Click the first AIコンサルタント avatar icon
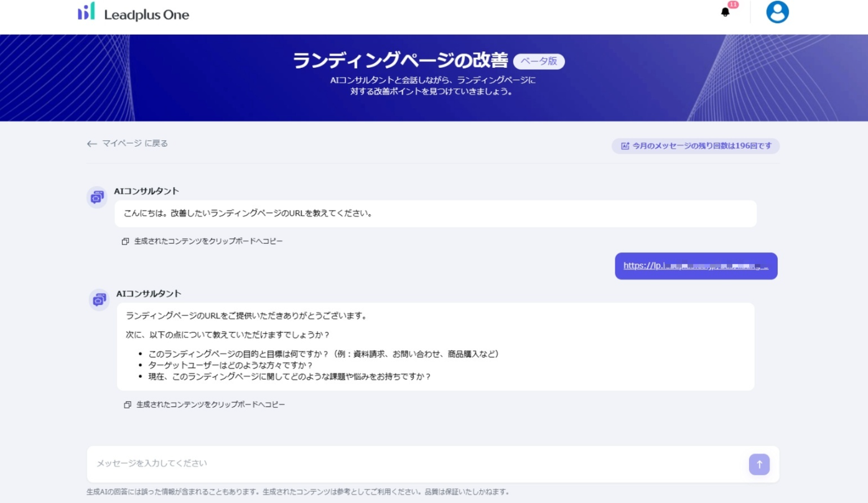 coord(97,197)
